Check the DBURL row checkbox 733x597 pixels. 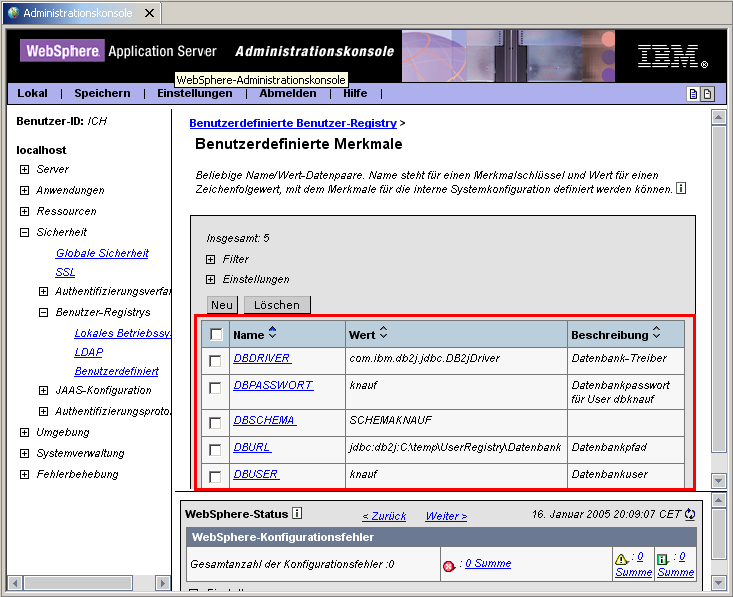[x=215, y=450]
